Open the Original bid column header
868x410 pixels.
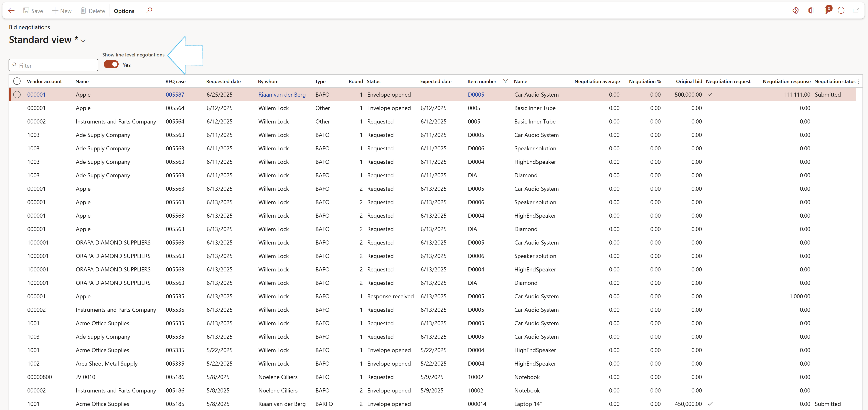tap(689, 82)
